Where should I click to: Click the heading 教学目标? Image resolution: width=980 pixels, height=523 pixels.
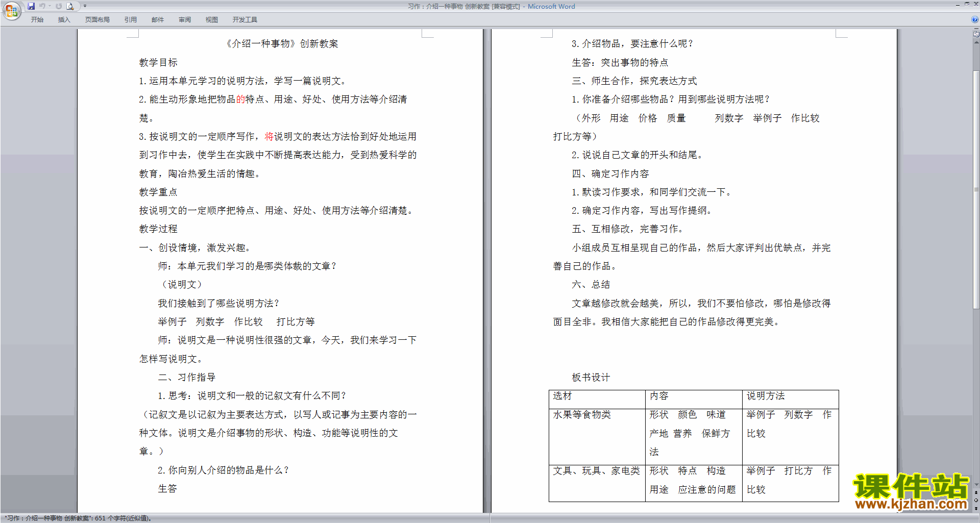point(158,62)
